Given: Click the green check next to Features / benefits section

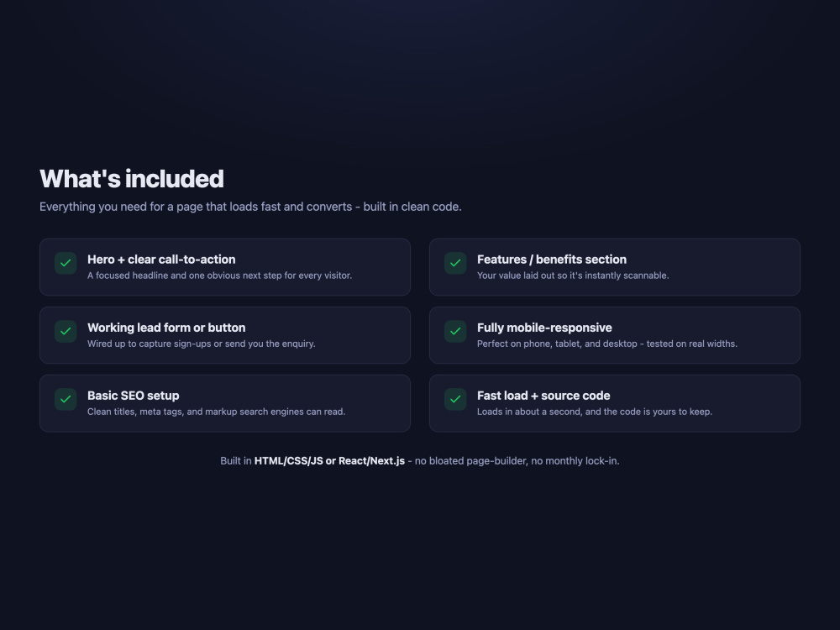Looking at the screenshot, I should [455, 263].
